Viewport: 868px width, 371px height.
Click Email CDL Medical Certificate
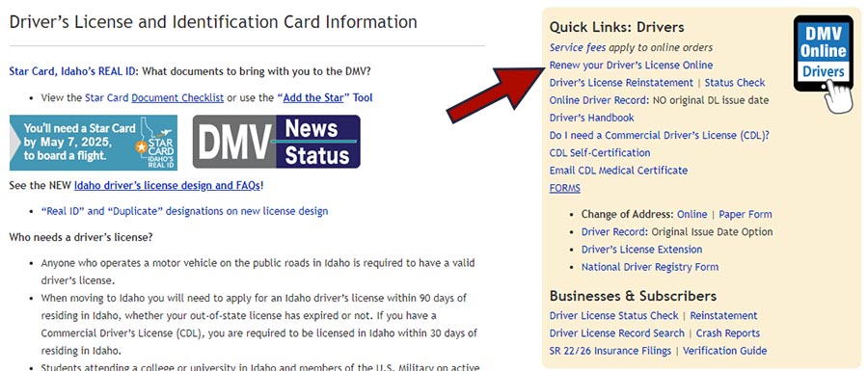tap(618, 171)
